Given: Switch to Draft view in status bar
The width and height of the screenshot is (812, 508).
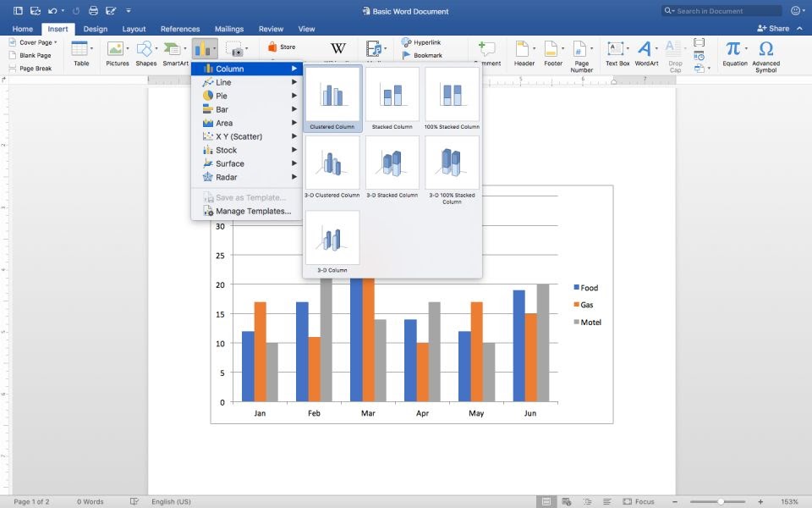Looking at the screenshot, I should click(x=607, y=501).
